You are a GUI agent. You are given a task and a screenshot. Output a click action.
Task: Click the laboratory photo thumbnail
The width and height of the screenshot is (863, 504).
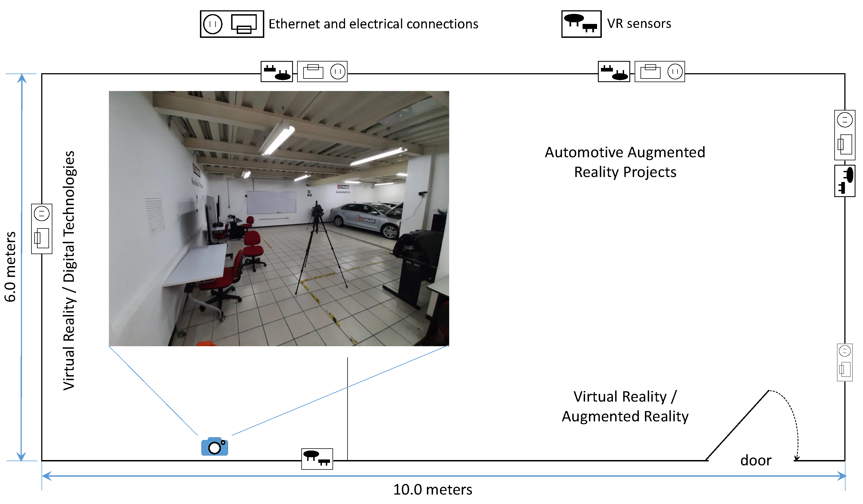279,218
